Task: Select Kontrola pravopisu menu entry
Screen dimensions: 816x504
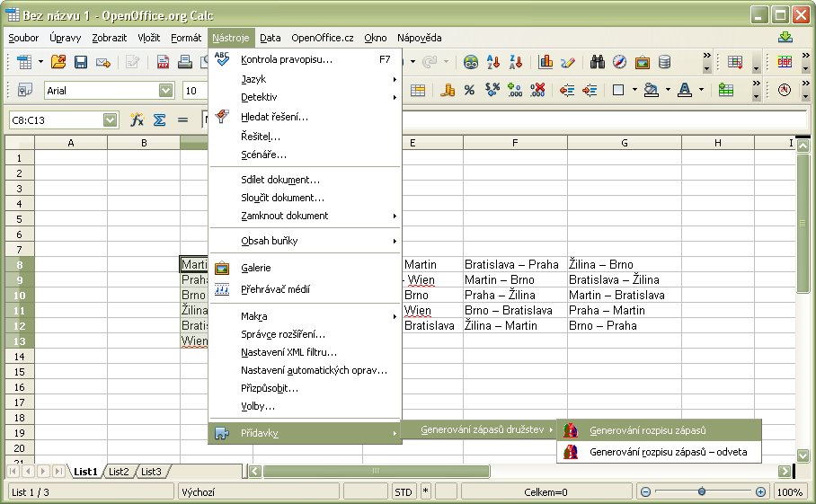Action: [306, 59]
